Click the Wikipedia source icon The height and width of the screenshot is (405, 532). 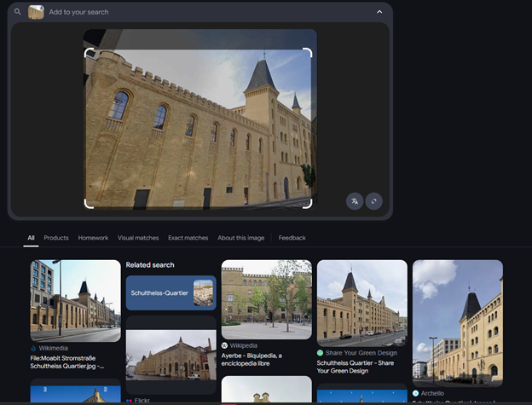[224, 345]
